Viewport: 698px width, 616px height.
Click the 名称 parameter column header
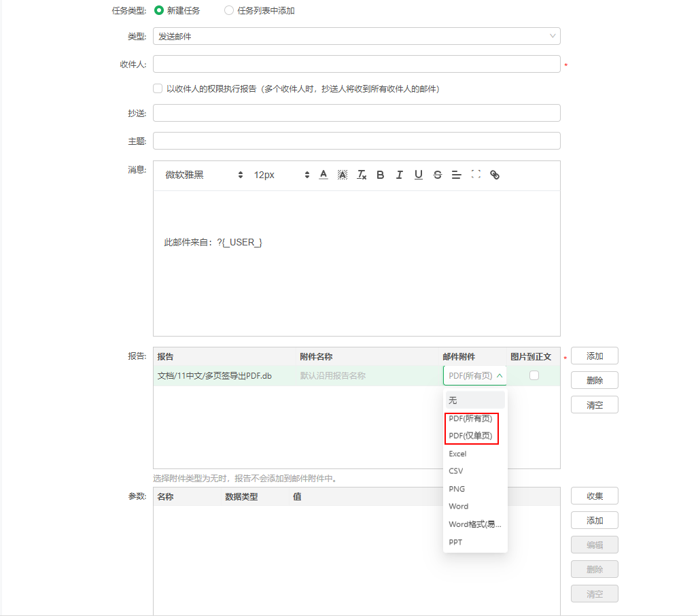[188, 496]
